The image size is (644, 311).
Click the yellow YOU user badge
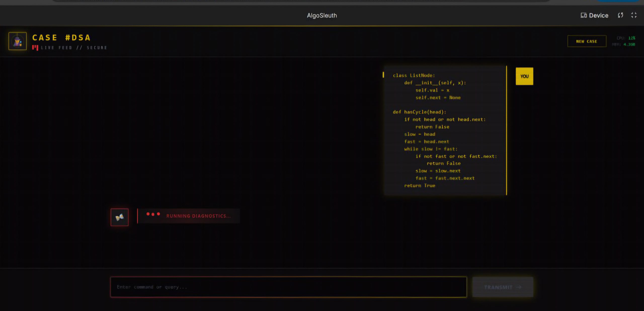coord(524,76)
